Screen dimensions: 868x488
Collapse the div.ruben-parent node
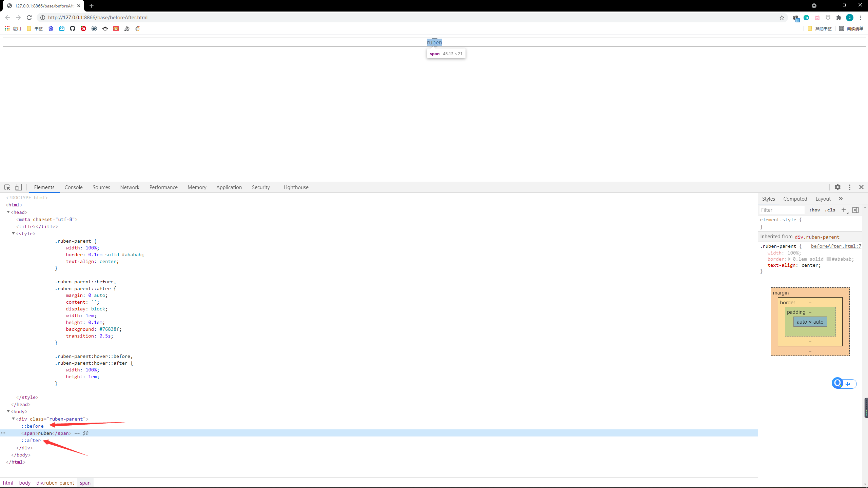click(x=14, y=419)
